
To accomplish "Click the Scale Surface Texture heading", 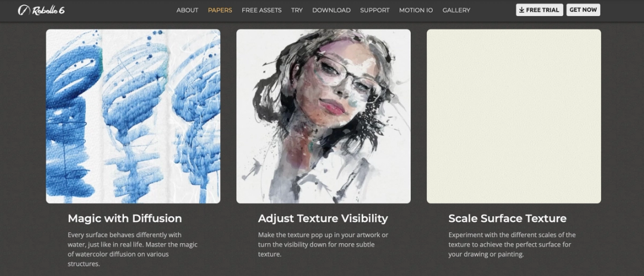I will 507,218.
